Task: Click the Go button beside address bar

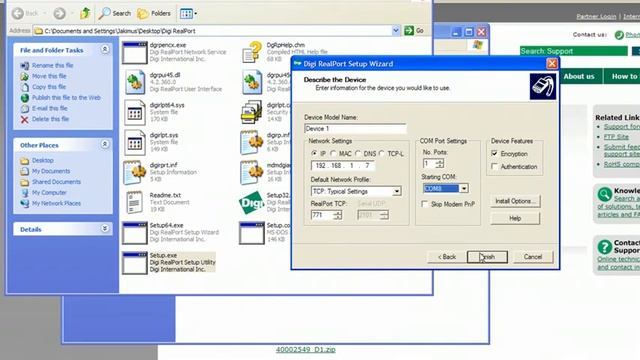Action: click(x=414, y=31)
